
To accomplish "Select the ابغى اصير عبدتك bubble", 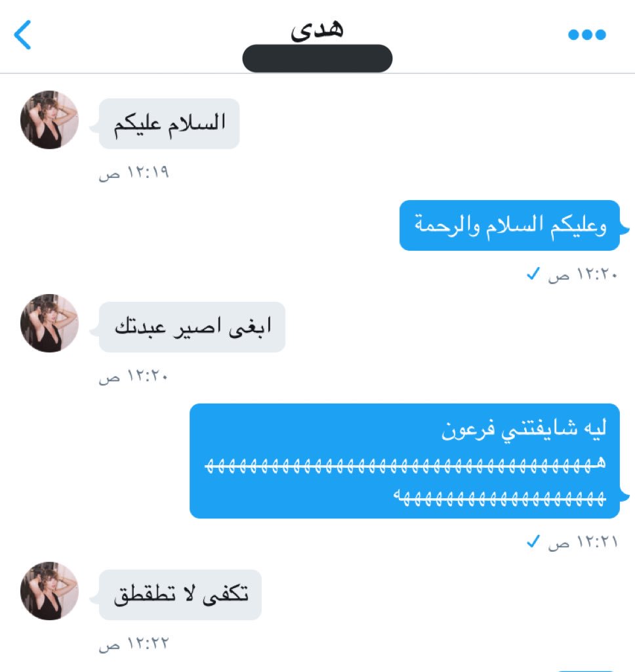I will tap(192, 327).
